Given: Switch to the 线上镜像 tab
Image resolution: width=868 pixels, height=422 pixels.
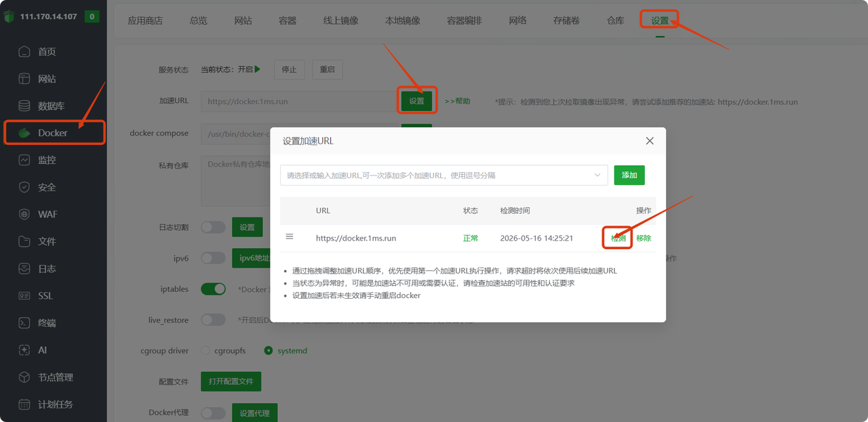Looking at the screenshot, I should click(x=341, y=20).
